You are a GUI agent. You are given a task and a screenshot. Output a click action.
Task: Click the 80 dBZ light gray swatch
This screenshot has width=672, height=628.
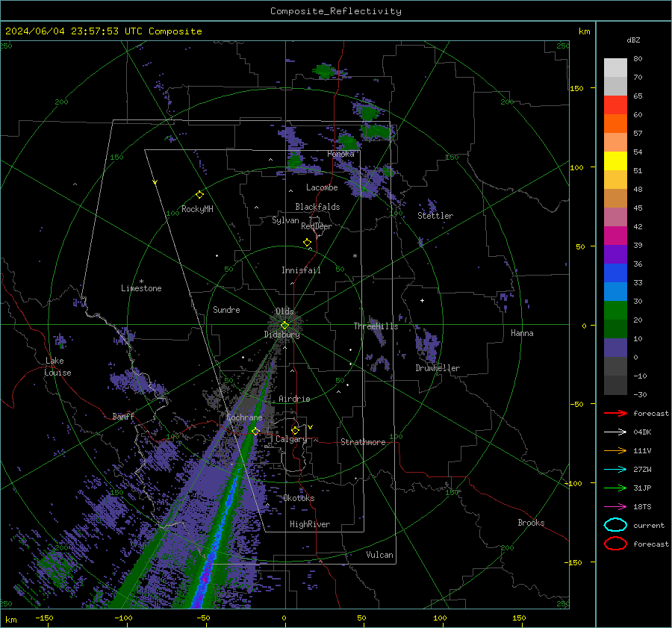coord(615,67)
